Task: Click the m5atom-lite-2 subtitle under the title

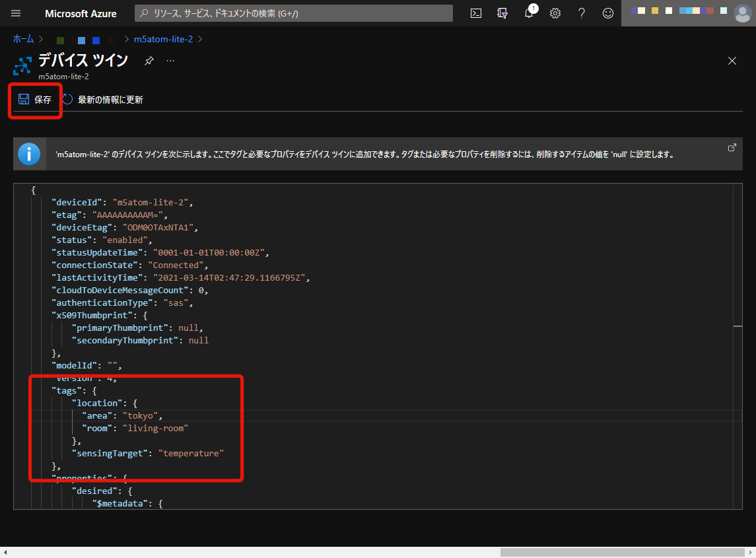Action: pos(63,77)
